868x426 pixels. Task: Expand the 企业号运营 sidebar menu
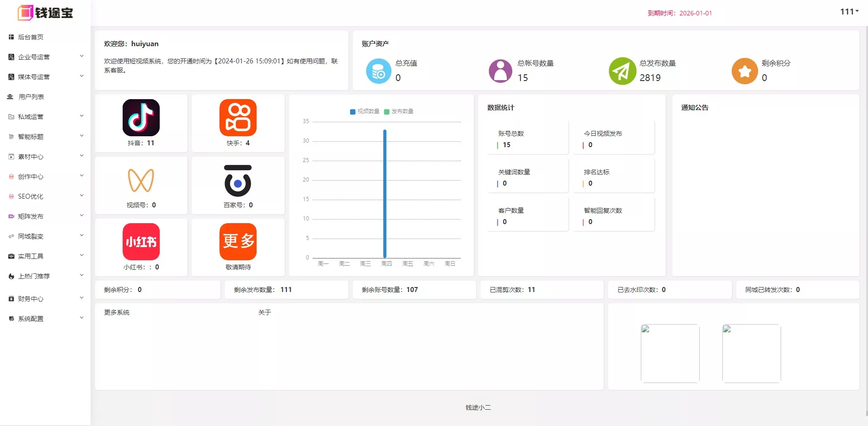[x=45, y=57]
